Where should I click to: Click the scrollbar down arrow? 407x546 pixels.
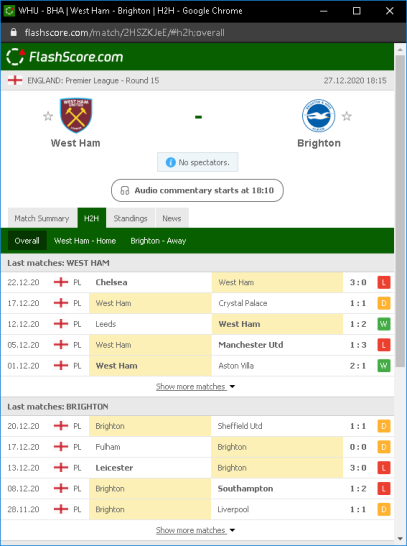(400, 539)
